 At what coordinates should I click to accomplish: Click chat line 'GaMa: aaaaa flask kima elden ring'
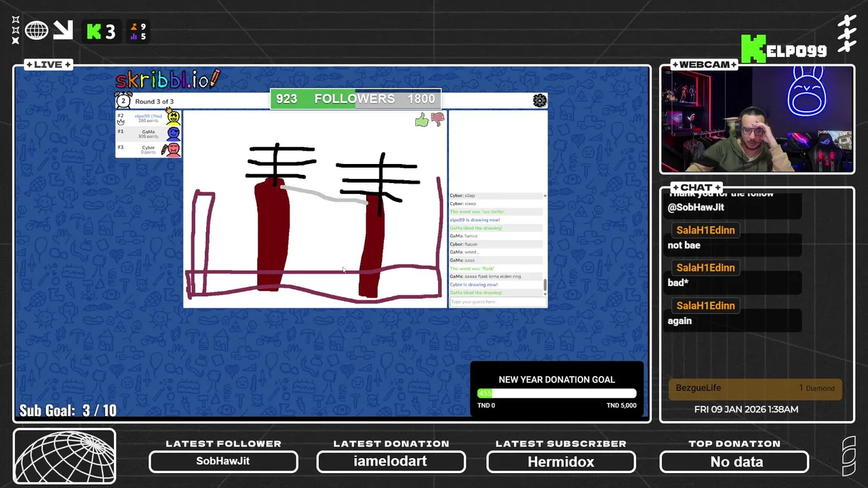point(486,277)
